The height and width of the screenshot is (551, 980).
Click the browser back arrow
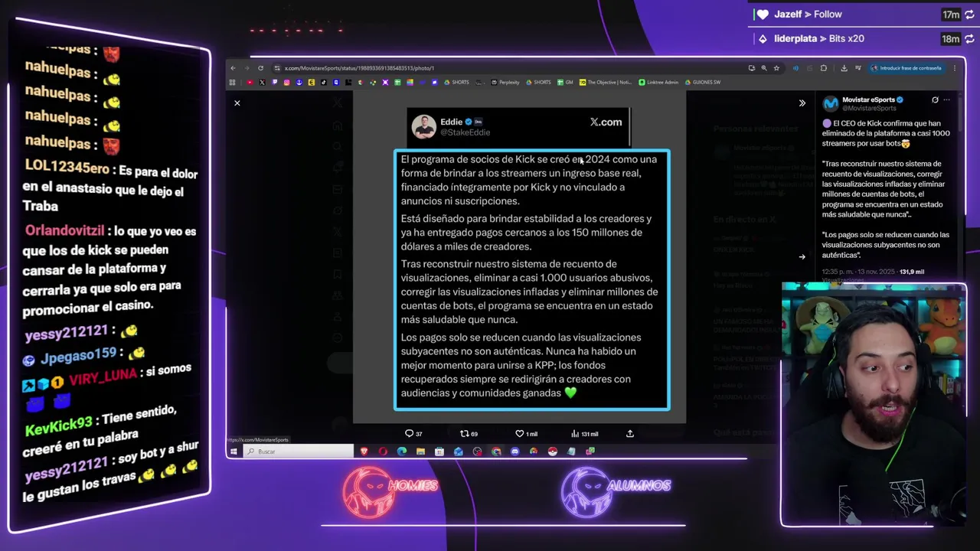coord(233,68)
